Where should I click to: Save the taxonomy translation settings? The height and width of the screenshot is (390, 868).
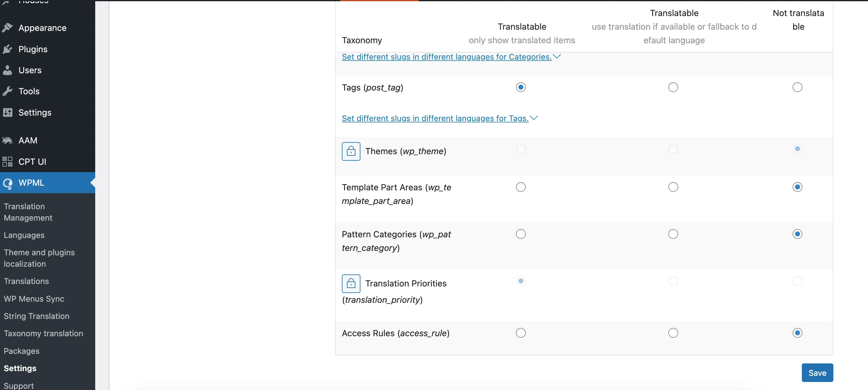point(817,373)
